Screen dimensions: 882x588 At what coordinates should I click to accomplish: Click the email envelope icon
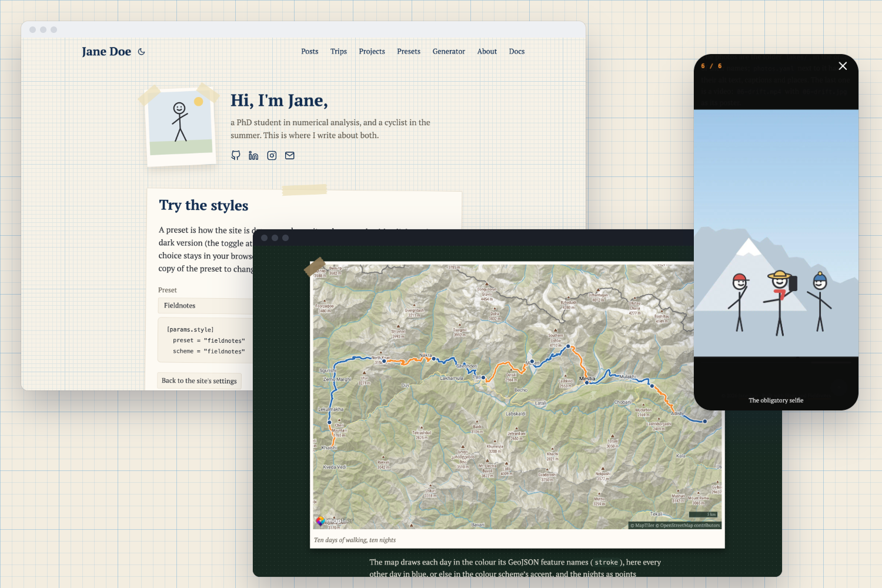coord(290,155)
